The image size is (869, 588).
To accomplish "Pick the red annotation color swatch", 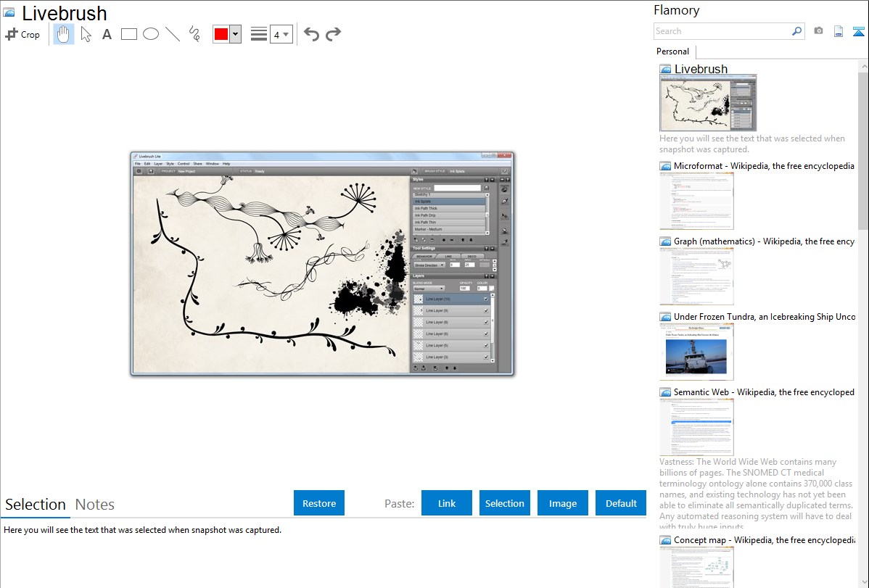I will tap(221, 34).
